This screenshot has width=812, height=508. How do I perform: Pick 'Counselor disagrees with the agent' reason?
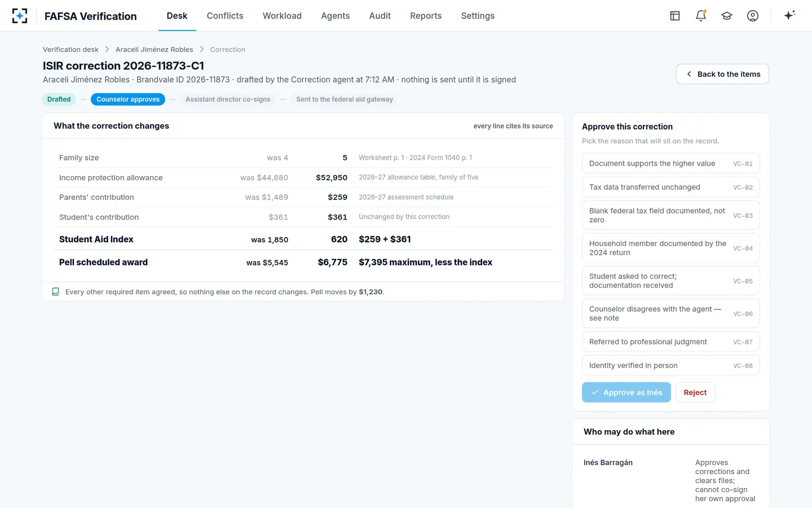[x=671, y=313]
